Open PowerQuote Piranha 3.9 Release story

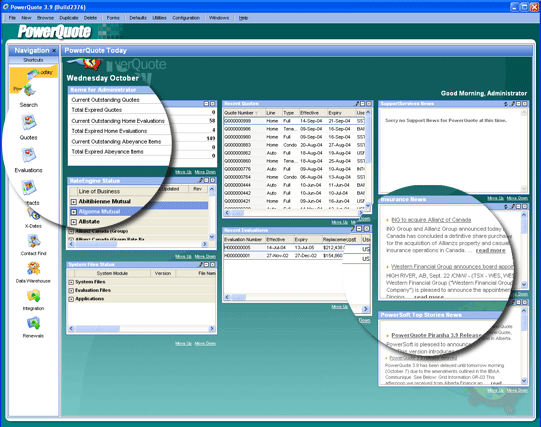(436, 335)
